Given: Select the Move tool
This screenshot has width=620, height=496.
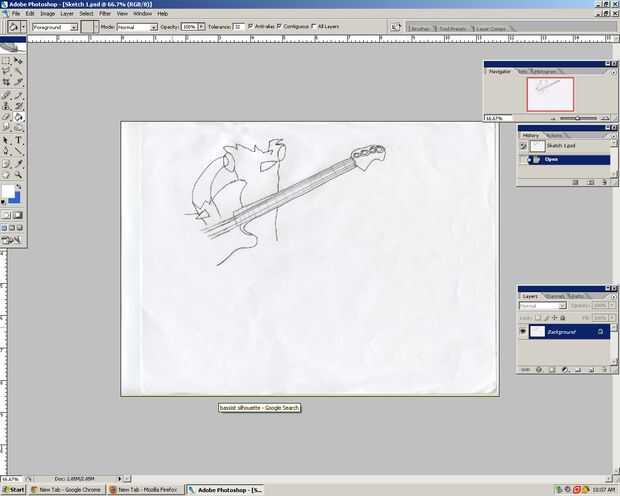Looking at the screenshot, I should [x=18, y=61].
